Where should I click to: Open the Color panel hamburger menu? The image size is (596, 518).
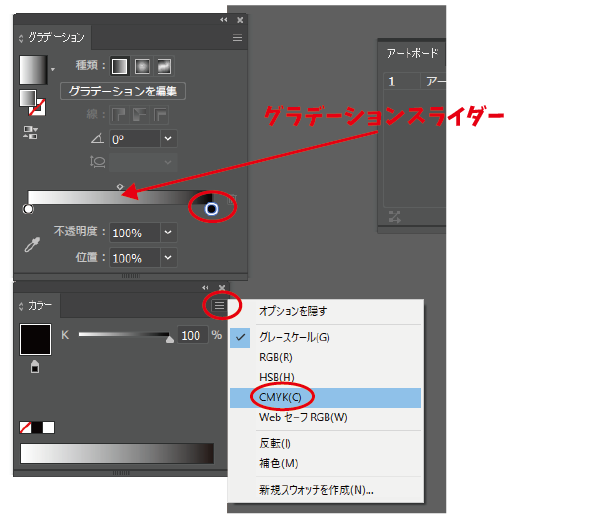pyautogui.click(x=219, y=305)
